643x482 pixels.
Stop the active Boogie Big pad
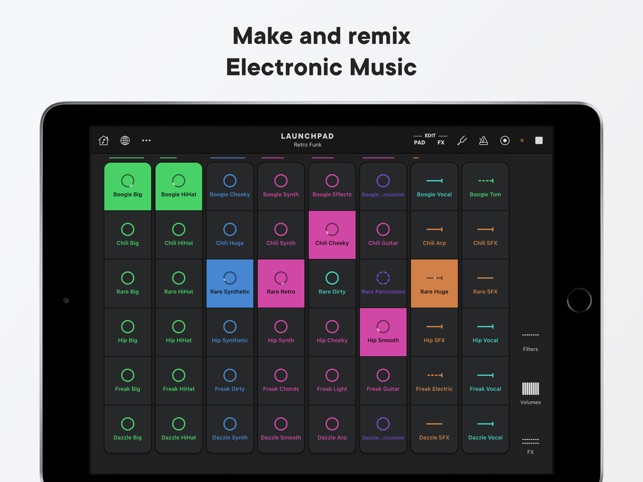tap(128, 187)
